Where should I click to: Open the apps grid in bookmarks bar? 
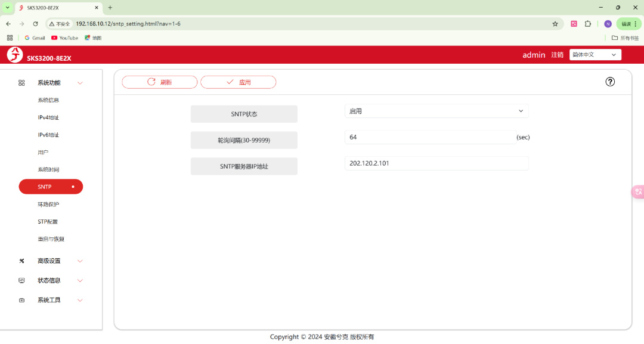tap(10, 38)
